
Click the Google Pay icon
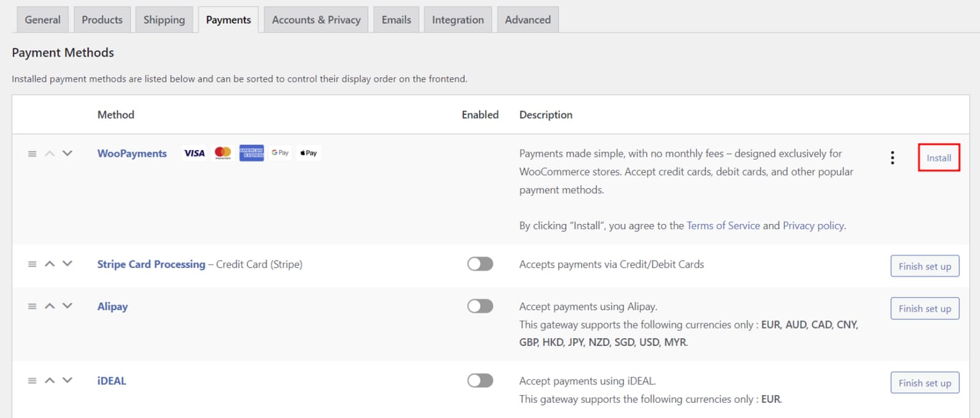click(x=279, y=152)
